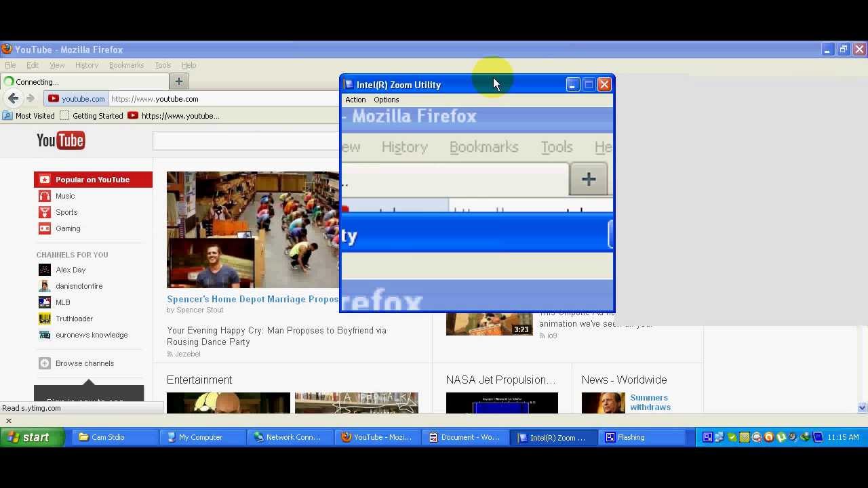Click the uTorrent tray icon
The image size is (868, 488).
pyautogui.click(x=781, y=437)
